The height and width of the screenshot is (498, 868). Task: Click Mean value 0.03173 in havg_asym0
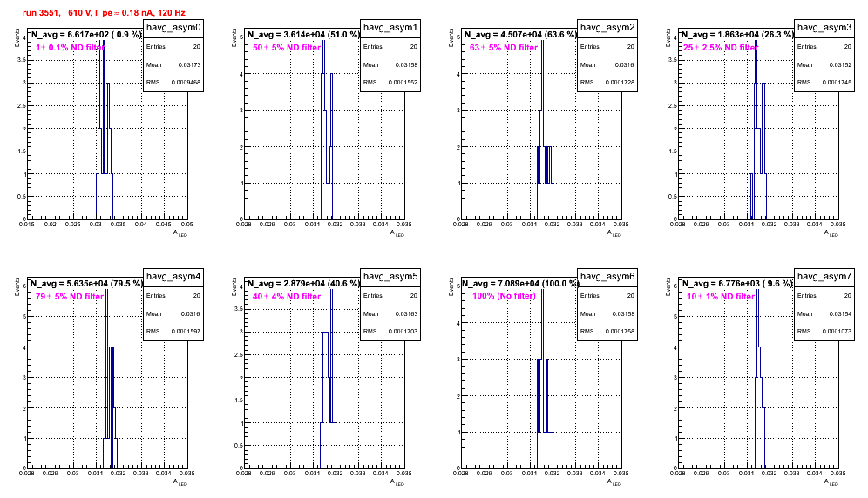point(189,64)
